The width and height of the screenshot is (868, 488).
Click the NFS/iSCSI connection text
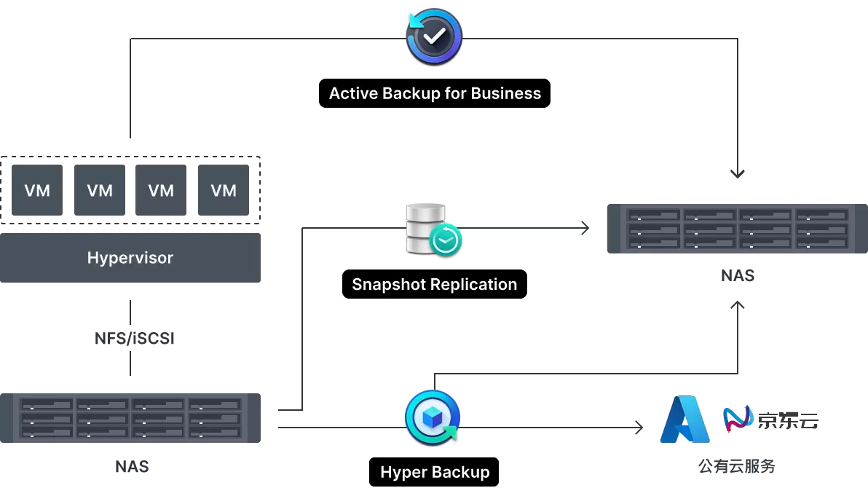pyautogui.click(x=135, y=338)
